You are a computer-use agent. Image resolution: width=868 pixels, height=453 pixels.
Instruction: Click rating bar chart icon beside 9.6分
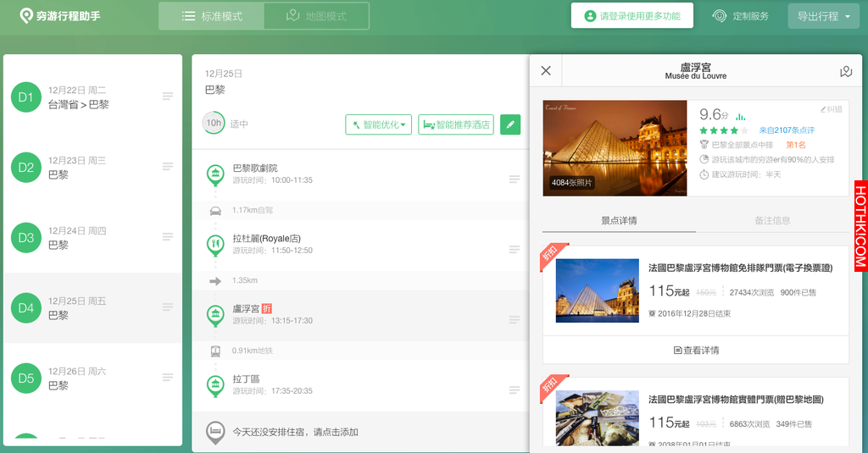[x=741, y=116]
